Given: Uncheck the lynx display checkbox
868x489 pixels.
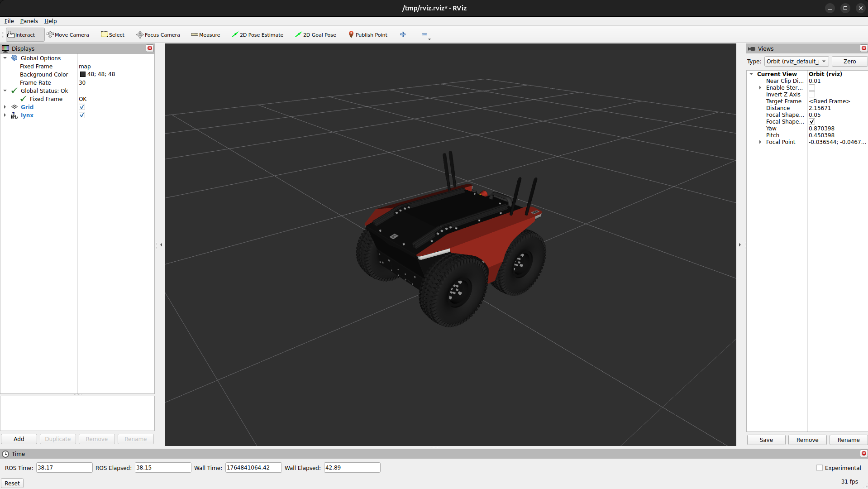Looking at the screenshot, I should pos(82,115).
